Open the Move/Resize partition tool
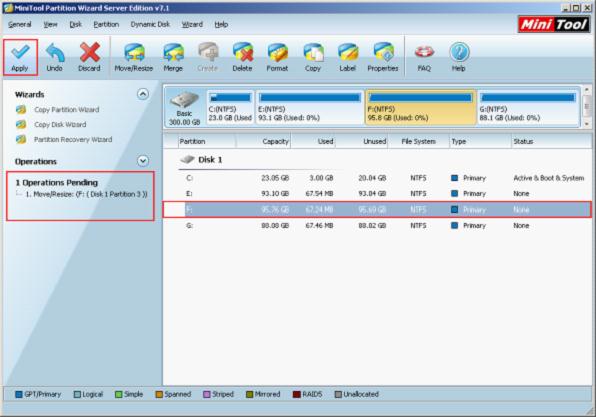Viewport: 596px width, 417px height. pyautogui.click(x=134, y=57)
